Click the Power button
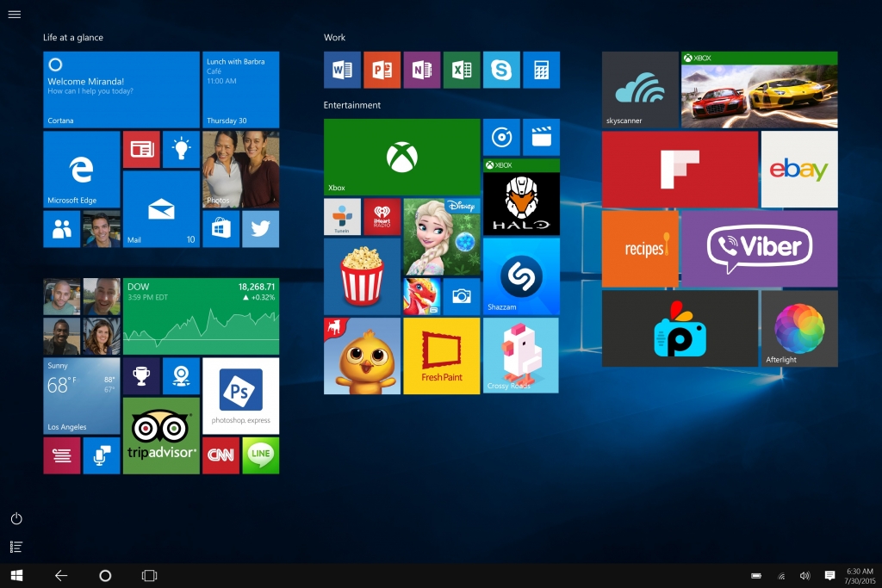 pyautogui.click(x=16, y=518)
